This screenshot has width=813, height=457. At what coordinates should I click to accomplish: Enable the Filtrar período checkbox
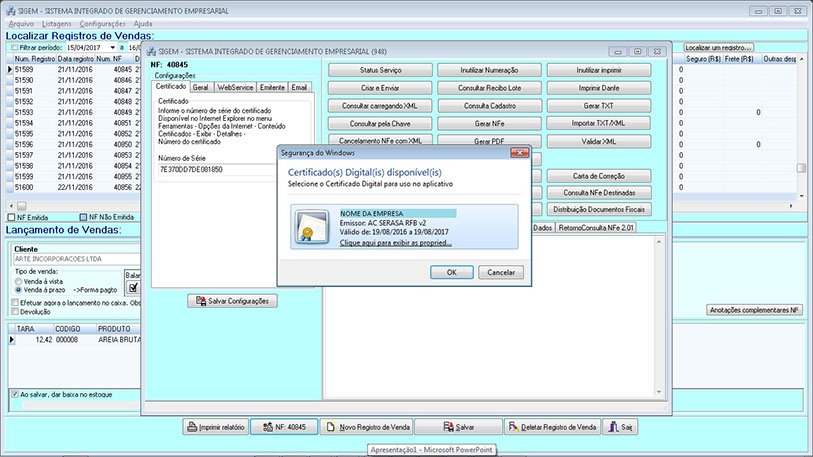(x=14, y=47)
